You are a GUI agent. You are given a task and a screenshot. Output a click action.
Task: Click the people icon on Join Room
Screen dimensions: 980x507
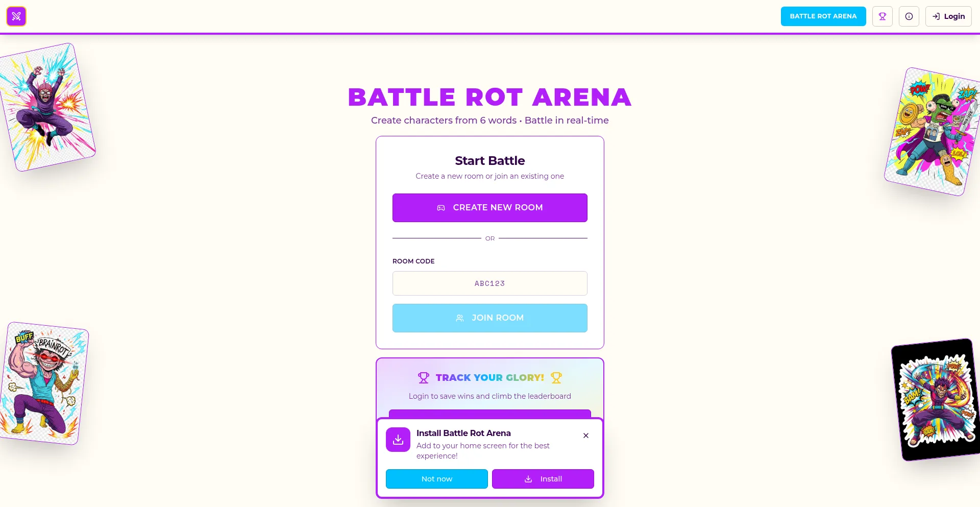[460, 318]
